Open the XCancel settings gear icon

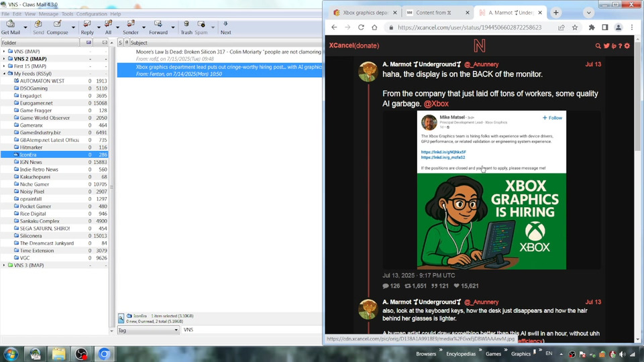pyautogui.click(x=627, y=46)
